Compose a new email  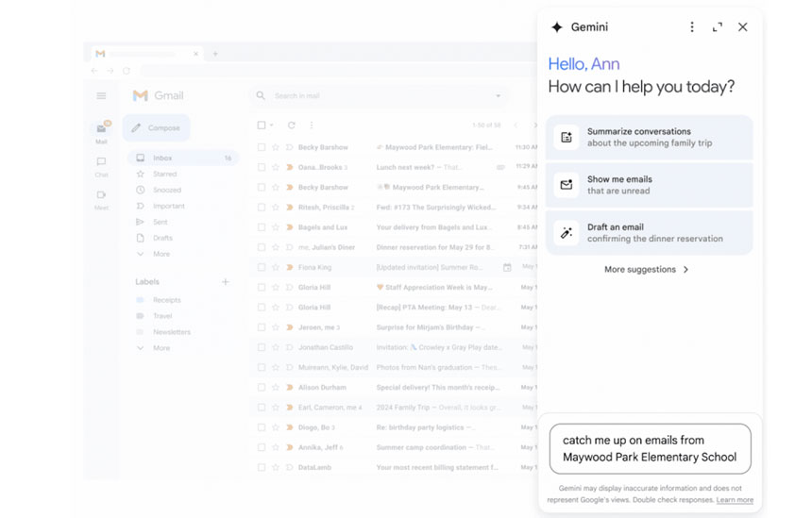click(156, 127)
